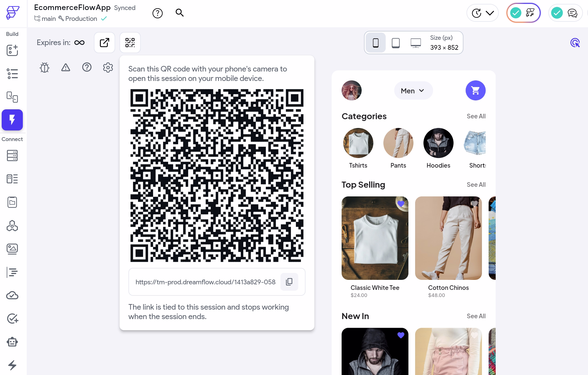
Task: Click the checkmark AI design button
Action: [523, 13]
